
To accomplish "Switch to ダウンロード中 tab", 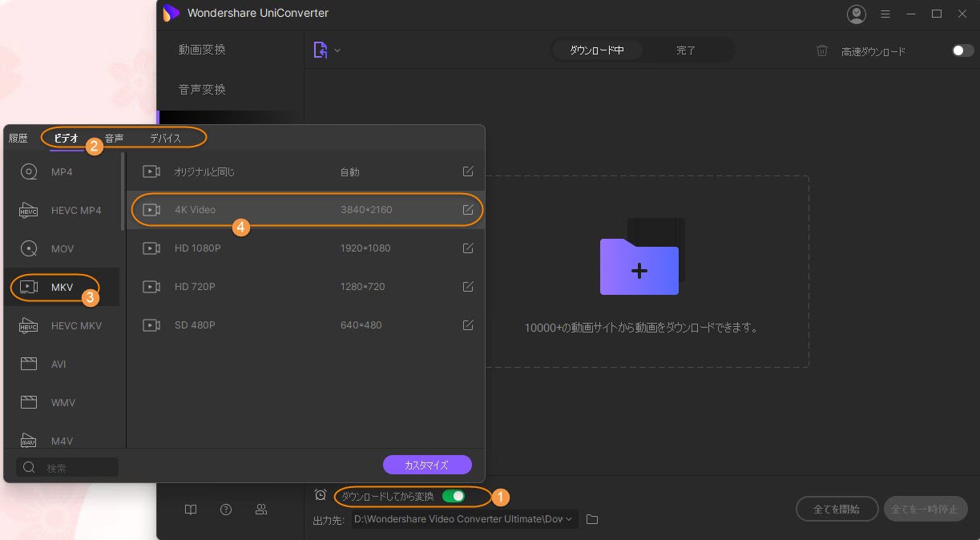I will 597,50.
